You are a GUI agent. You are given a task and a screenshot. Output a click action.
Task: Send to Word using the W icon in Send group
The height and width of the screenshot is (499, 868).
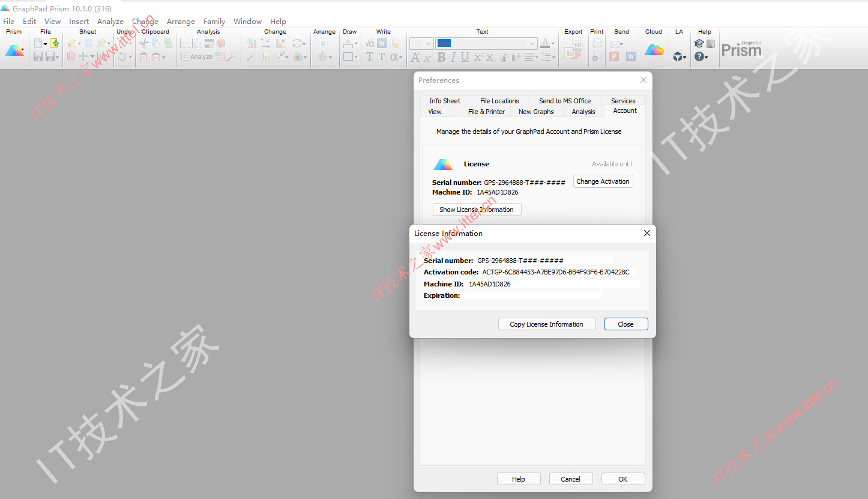coord(631,56)
